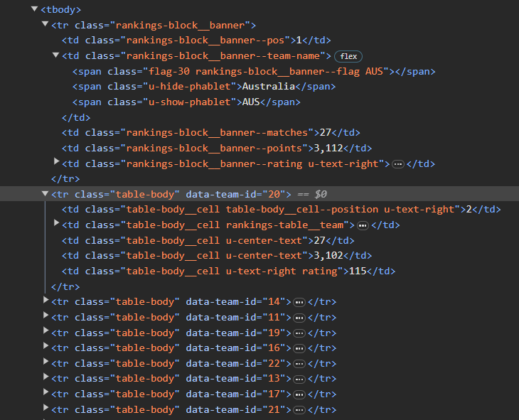Expand the tr with data-team-id 14
Image resolution: width=519 pixels, height=420 pixels.
pyautogui.click(x=46, y=301)
